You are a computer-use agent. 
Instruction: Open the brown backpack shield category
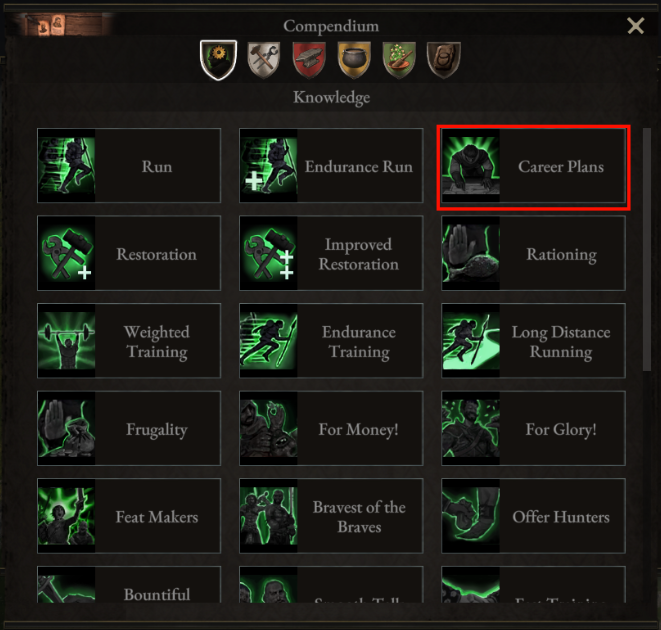point(444,60)
